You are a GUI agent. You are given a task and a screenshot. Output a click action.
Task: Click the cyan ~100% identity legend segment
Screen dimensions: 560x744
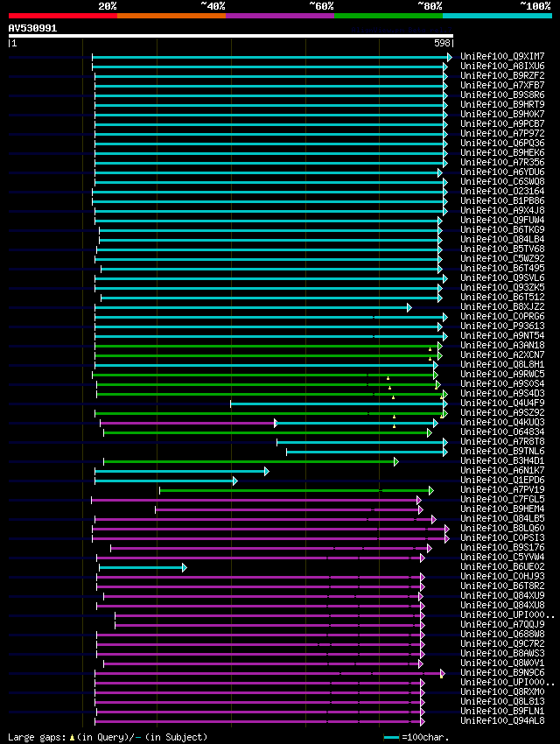[497, 16]
